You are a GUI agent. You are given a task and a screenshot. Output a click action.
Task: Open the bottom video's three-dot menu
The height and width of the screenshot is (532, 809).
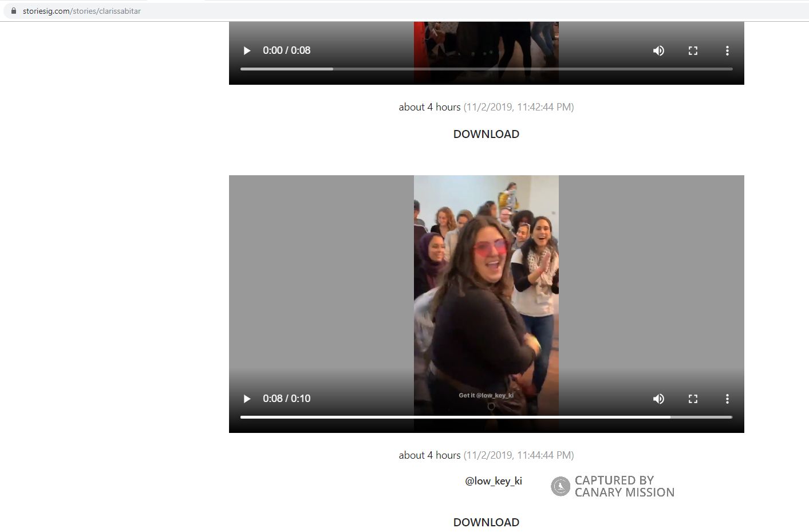click(727, 399)
